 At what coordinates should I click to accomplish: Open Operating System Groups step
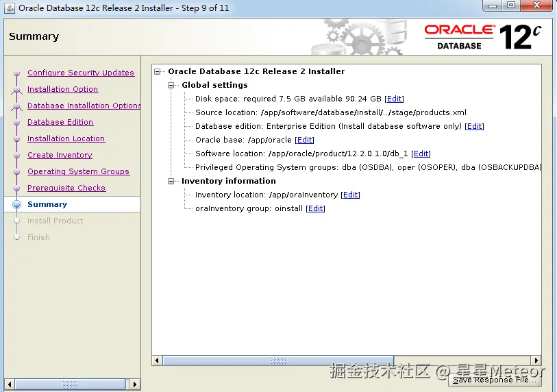(78, 171)
